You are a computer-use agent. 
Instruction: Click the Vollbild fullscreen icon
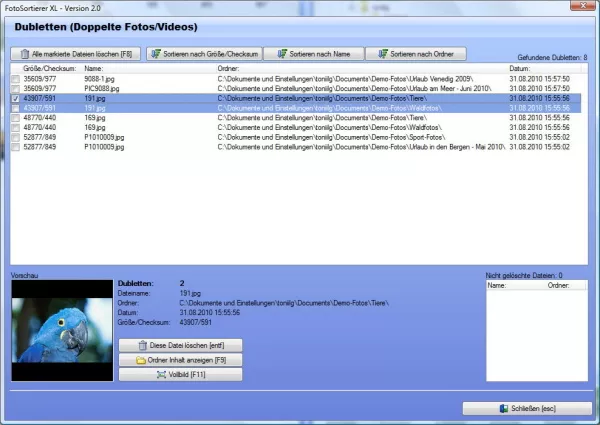(x=160, y=374)
